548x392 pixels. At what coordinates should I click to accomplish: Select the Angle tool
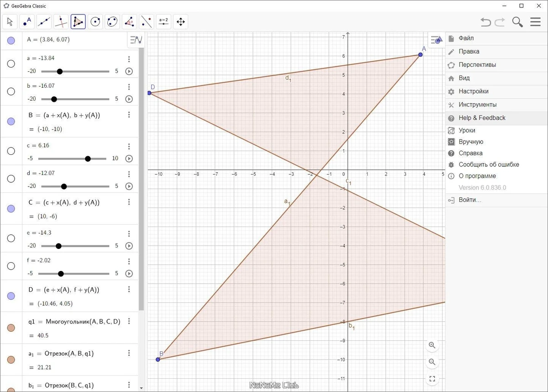click(129, 21)
